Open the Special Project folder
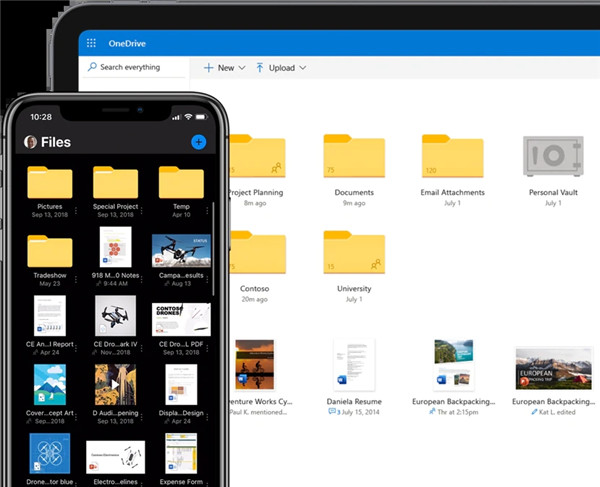Screen dimensions: 600x487 pyautogui.click(x=115, y=183)
